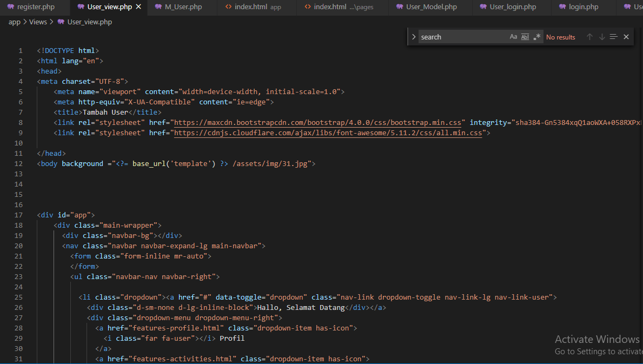Select the User_view.php tab
The image size is (643, 364).
pos(109,7)
